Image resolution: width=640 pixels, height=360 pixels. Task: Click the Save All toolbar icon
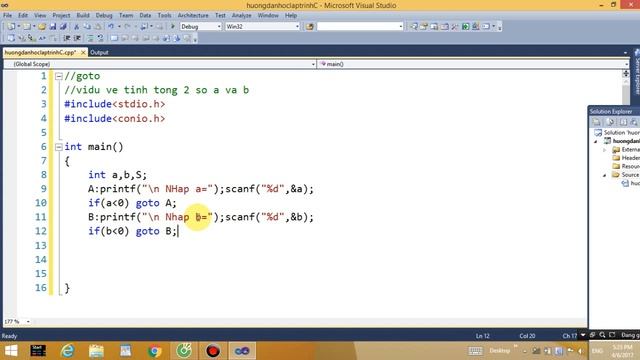click(x=63, y=27)
